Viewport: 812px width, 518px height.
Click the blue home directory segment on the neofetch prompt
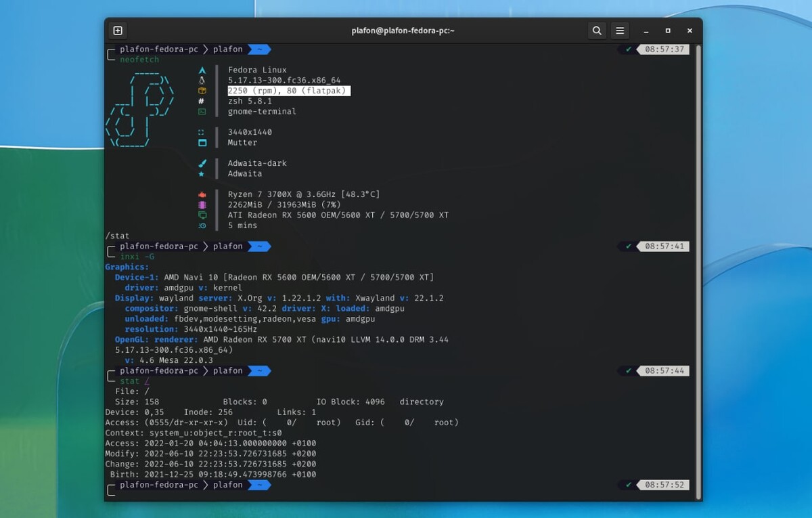[x=259, y=49]
